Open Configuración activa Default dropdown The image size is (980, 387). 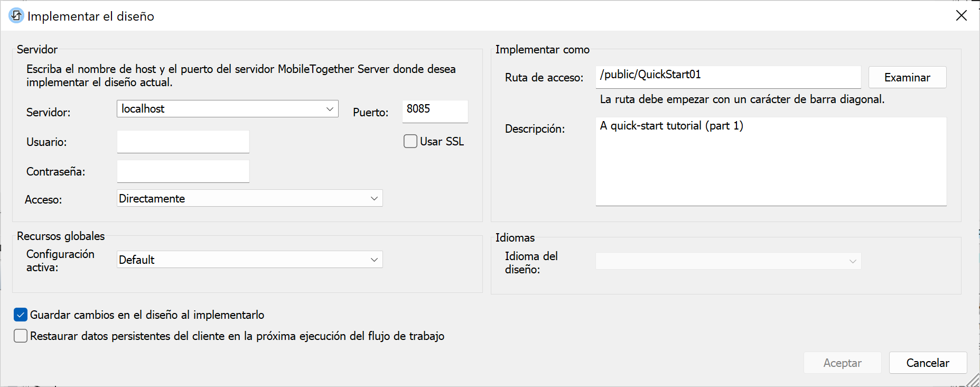click(x=374, y=260)
